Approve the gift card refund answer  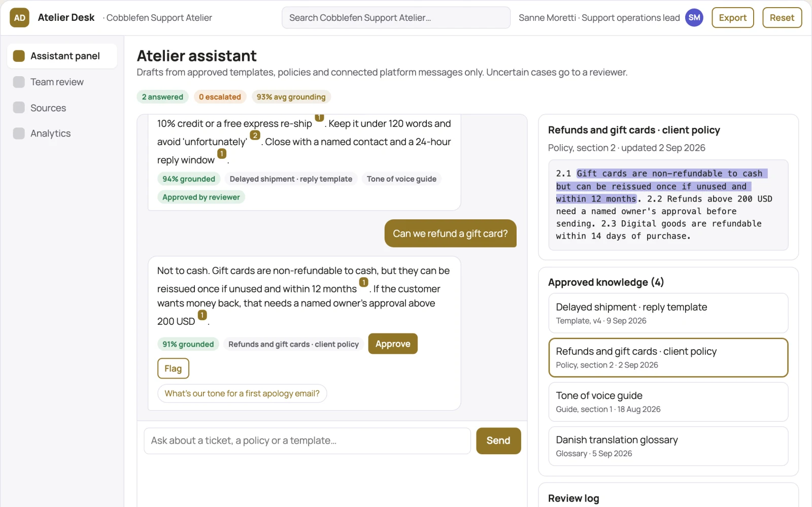pyautogui.click(x=393, y=344)
